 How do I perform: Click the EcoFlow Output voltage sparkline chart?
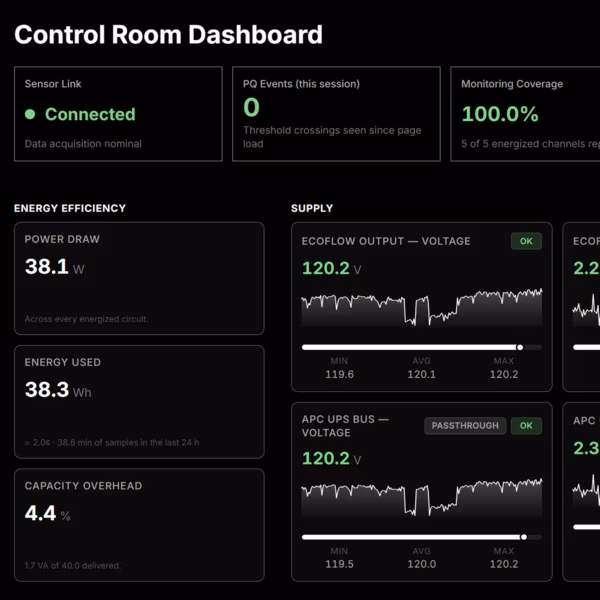coord(422,307)
